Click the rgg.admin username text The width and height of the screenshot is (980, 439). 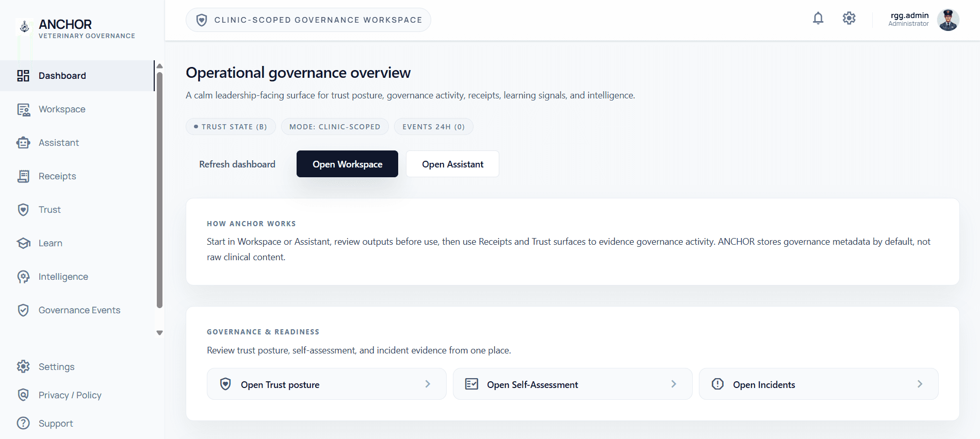(x=909, y=15)
